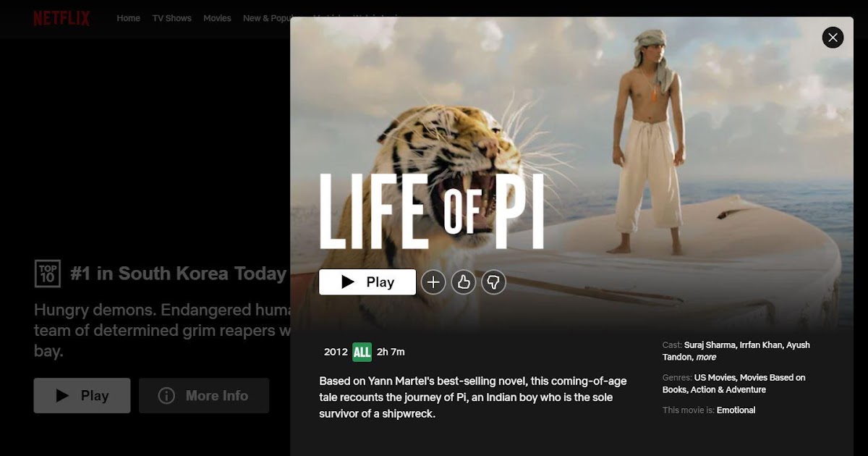Add Life of Pi to My List
Viewport: 868px width, 456px height.
tap(433, 282)
